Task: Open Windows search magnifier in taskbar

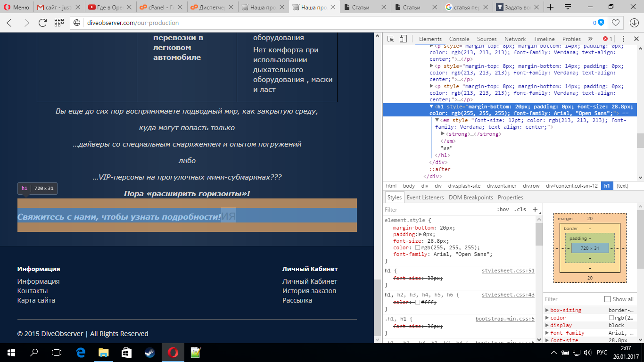Action: click(x=34, y=352)
